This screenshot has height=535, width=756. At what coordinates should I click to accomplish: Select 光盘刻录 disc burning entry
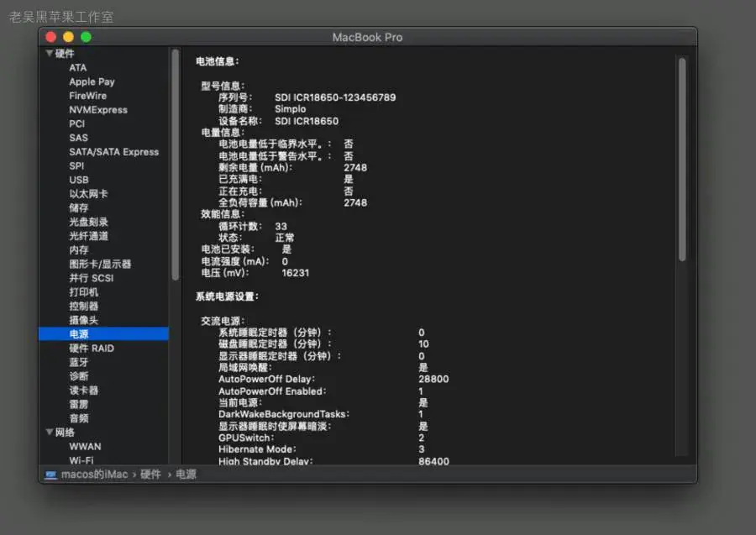click(x=88, y=221)
